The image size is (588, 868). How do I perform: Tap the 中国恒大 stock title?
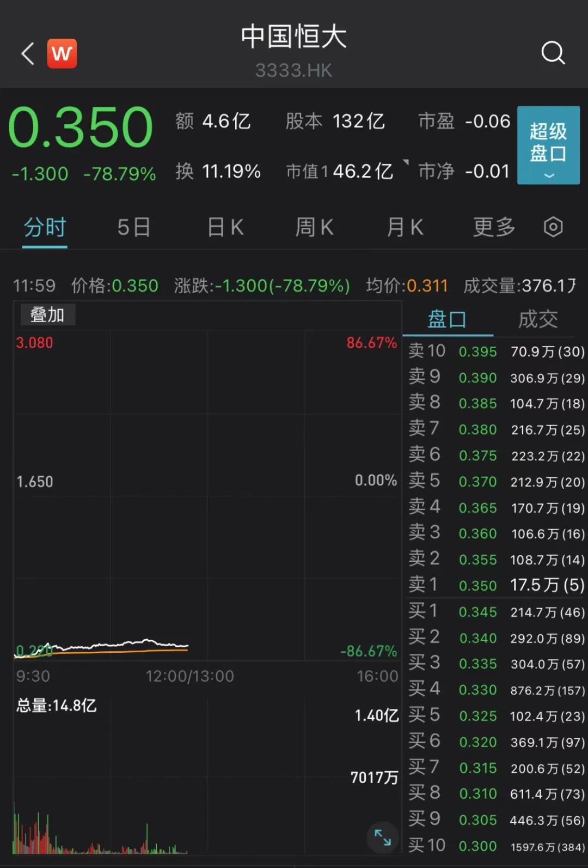click(294, 37)
